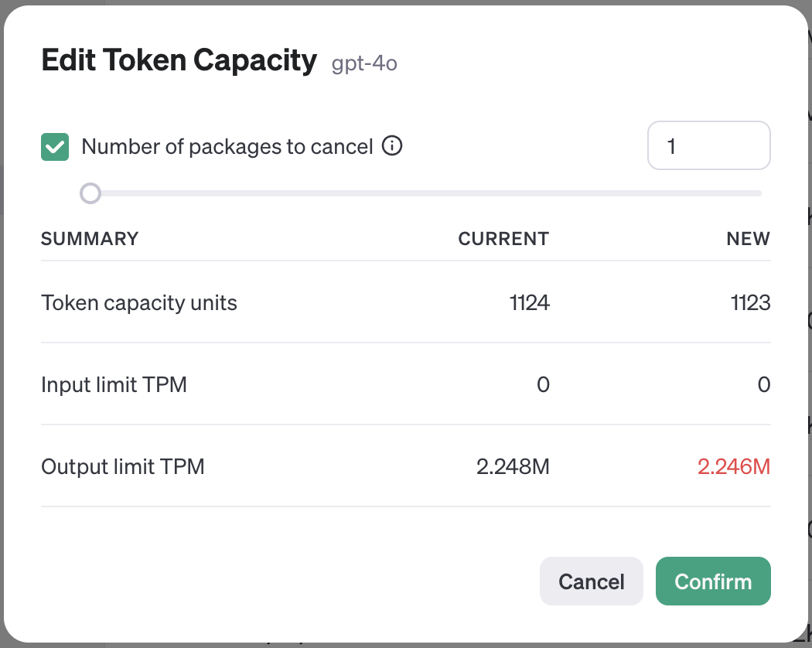Click the NEW column header
Viewport: 812px width, 648px height.
[748, 239]
